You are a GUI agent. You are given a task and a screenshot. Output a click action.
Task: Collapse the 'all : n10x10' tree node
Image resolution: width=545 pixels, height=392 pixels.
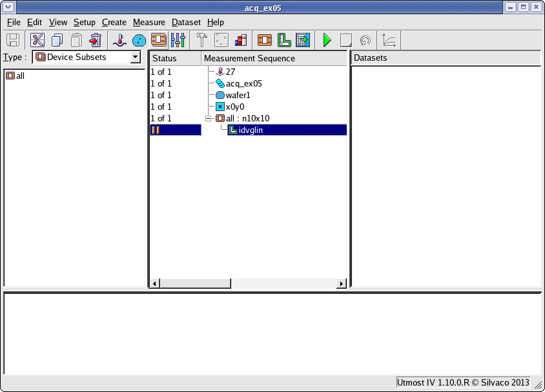(x=208, y=118)
